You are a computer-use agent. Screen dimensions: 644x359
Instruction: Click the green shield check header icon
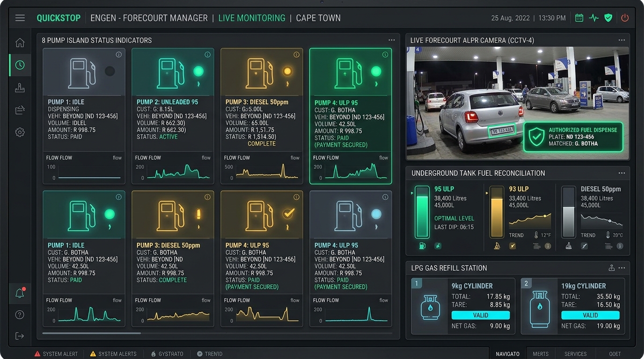tap(608, 18)
